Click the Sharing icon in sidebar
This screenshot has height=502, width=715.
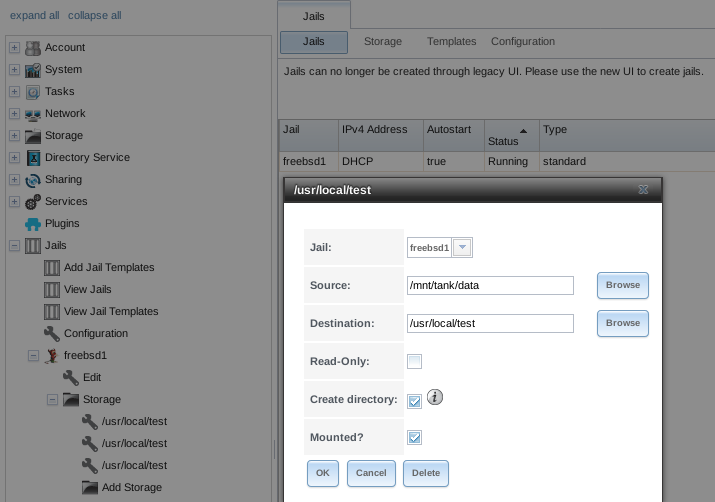click(33, 180)
